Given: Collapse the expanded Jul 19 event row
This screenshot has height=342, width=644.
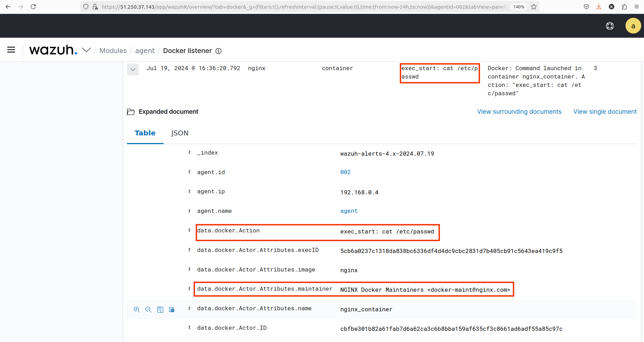Looking at the screenshot, I should click(x=133, y=69).
